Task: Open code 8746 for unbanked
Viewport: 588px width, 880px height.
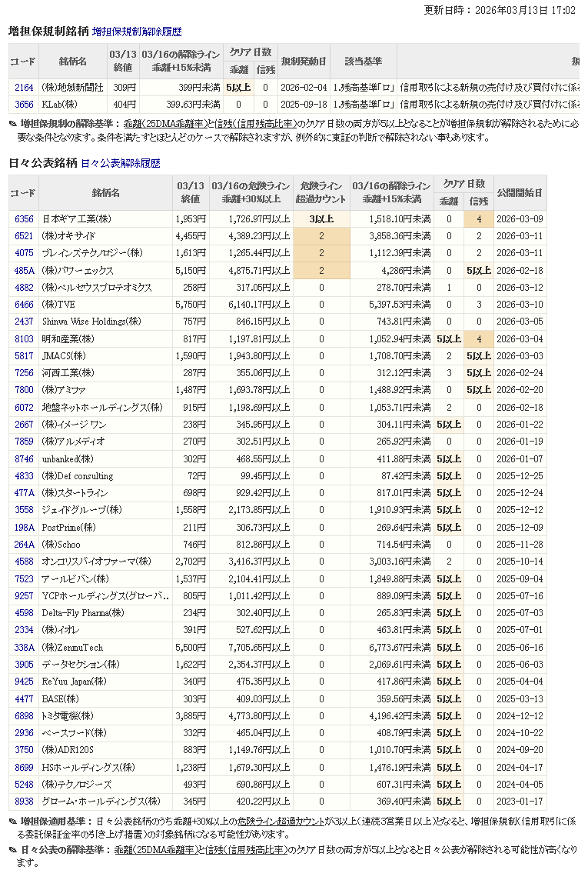Action: coord(24,459)
